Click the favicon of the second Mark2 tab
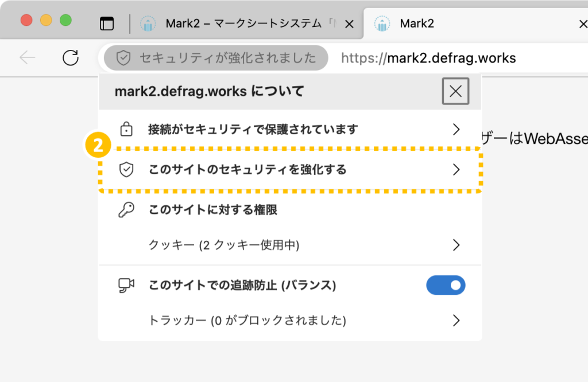Screen dimensions: 588x382 (x=382, y=24)
